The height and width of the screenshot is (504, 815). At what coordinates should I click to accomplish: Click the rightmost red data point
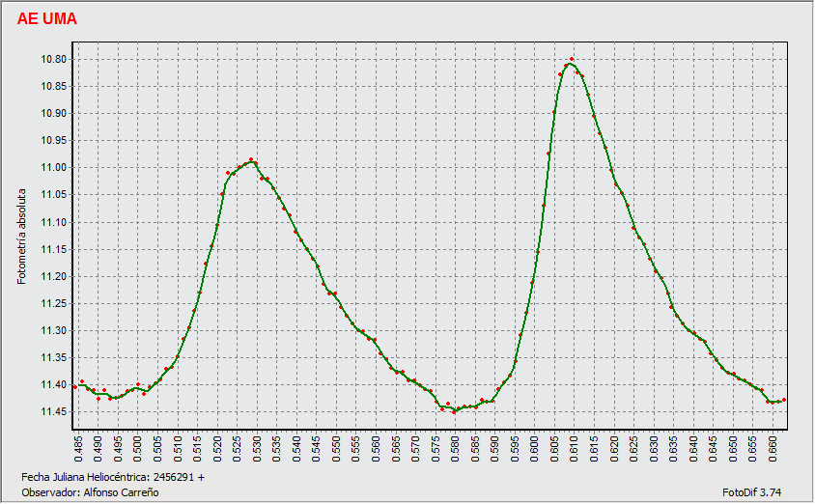click(784, 400)
